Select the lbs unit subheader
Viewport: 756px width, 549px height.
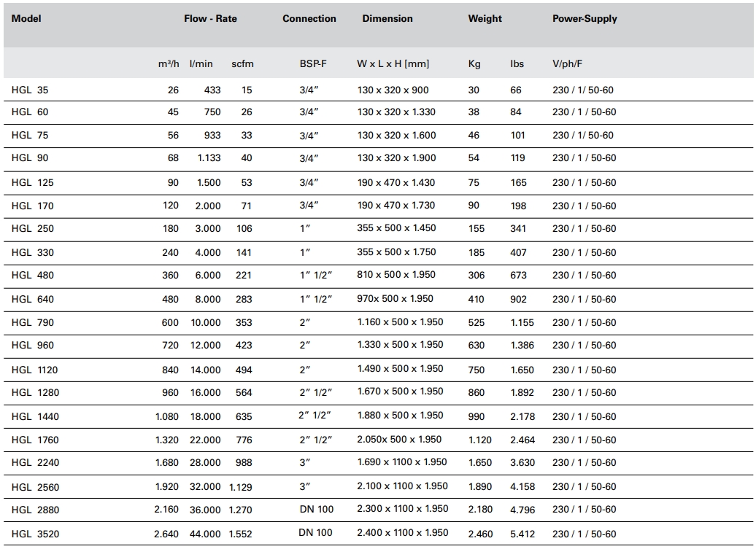(x=517, y=64)
